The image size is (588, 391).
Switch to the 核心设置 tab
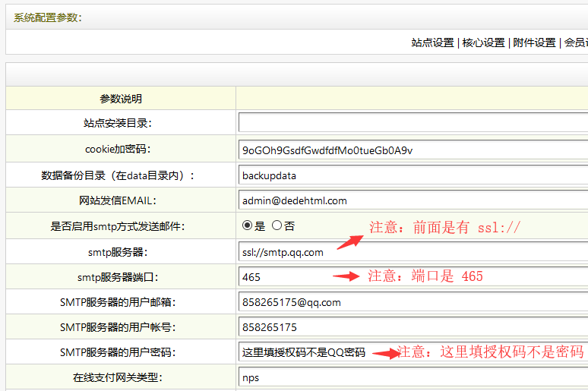coord(483,43)
